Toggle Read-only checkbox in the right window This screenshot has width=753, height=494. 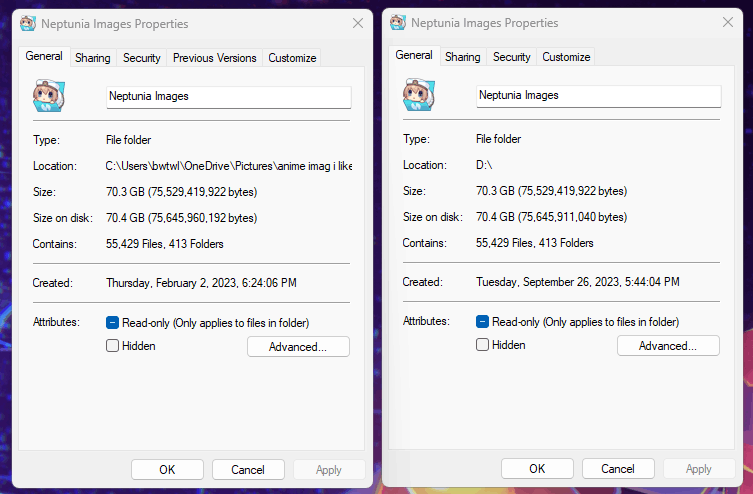coord(482,322)
